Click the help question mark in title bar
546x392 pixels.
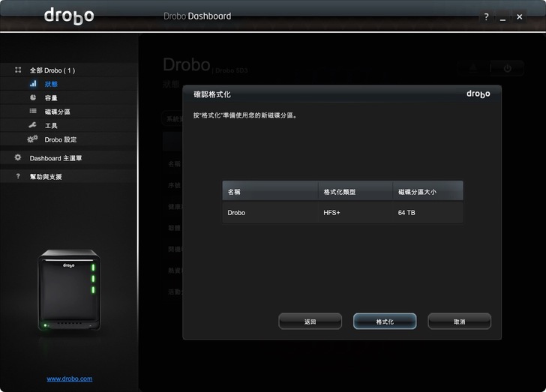point(486,16)
